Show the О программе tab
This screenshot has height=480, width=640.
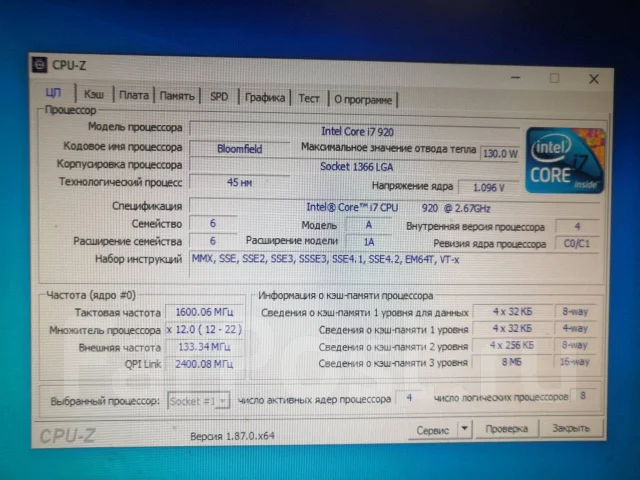(363, 100)
